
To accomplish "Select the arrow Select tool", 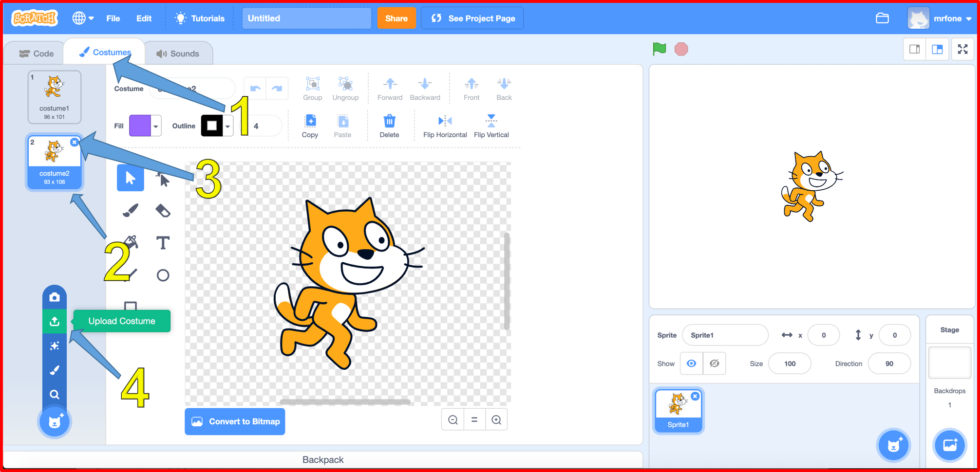I will click(x=131, y=178).
